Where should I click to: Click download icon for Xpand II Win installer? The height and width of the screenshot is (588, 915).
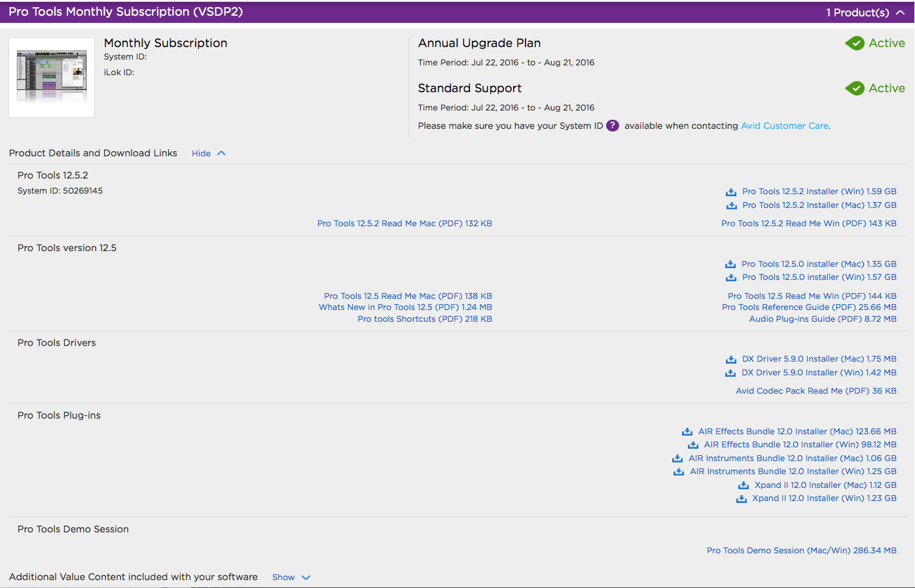(x=742, y=498)
